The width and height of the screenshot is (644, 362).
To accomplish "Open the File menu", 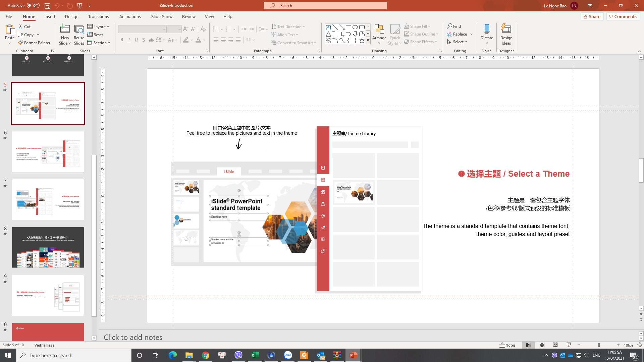I will click(x=9, y=16).
